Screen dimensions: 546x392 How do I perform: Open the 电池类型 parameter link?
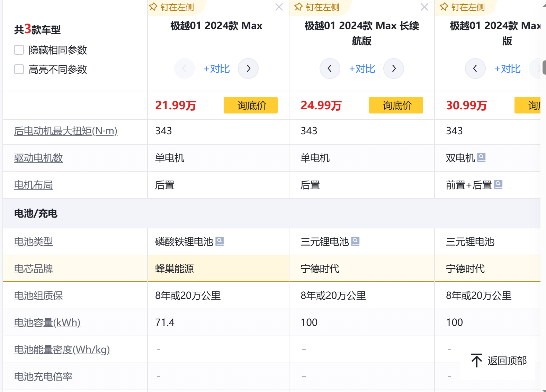(34, 241)
